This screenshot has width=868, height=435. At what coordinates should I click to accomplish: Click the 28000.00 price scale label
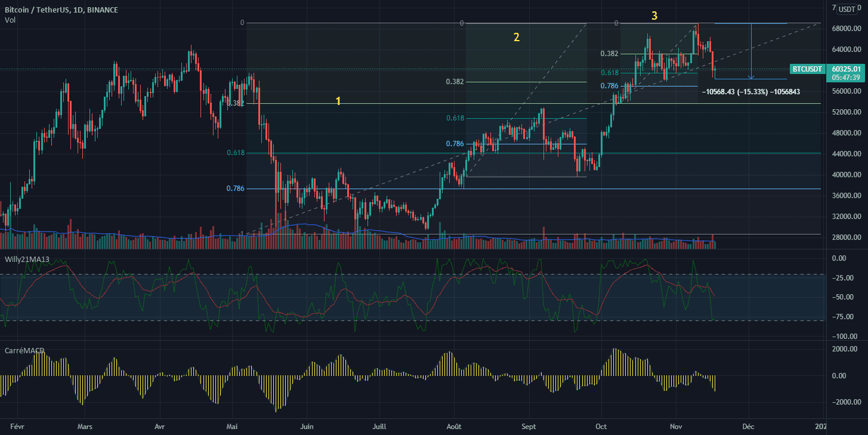(x=847, y=237)
